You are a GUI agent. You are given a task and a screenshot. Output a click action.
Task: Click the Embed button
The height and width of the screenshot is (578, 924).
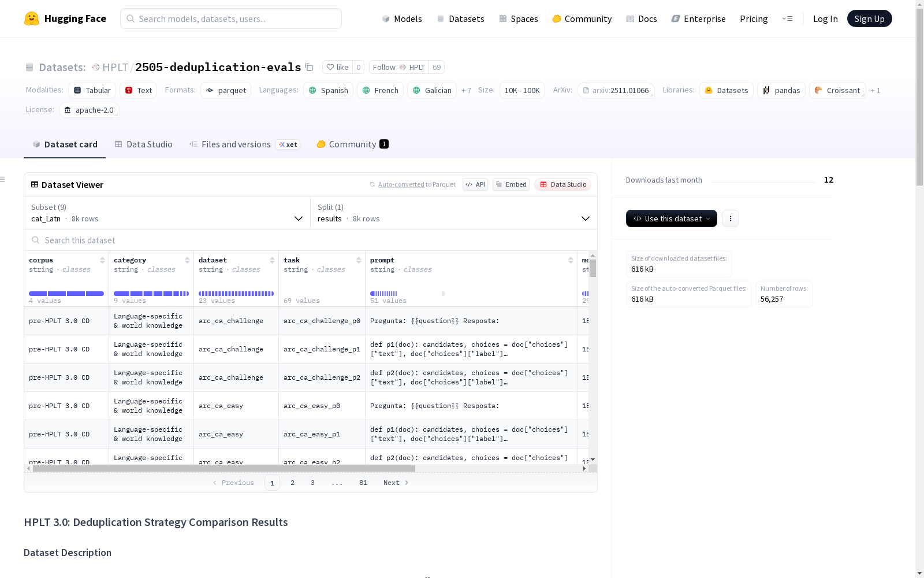pyautogui.click(x=511, y=184)
